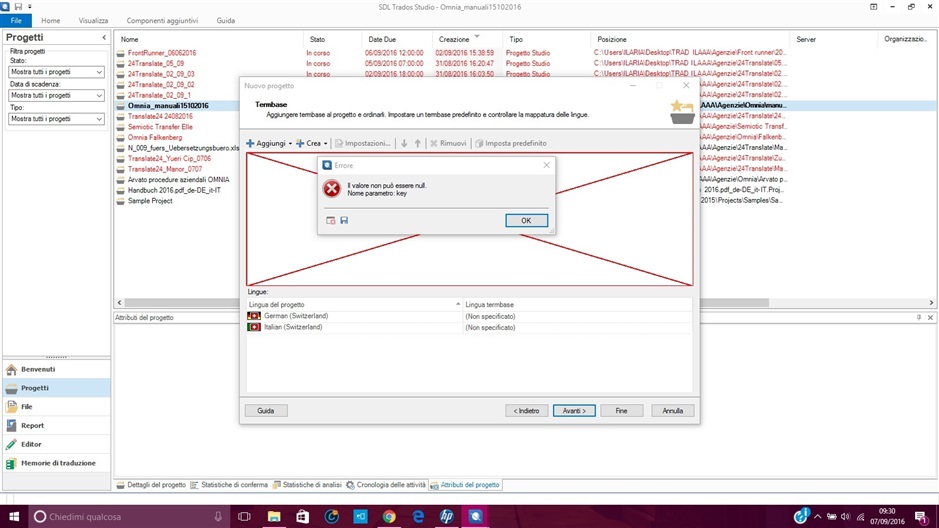Image resolution: width=939 pixels, height=528 pixels.
Task: Open the Editor view in sidebar
Action: tap(56, 444)
